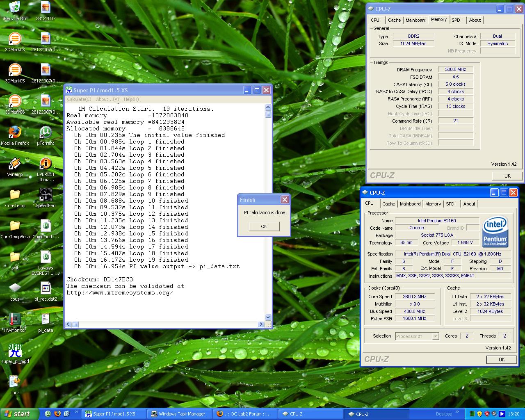The height and width of the screenshot is (420, 525).
Task: Open the CoreTempBeta folder icon
Action: 14,229
